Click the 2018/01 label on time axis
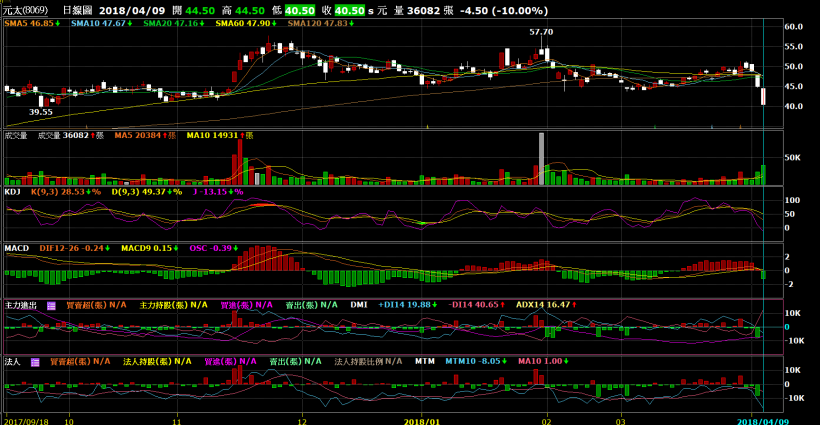 (422, 420)
